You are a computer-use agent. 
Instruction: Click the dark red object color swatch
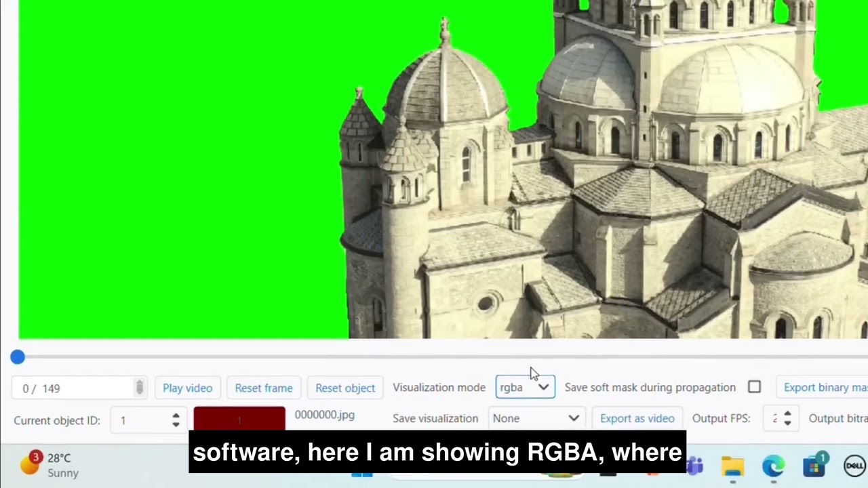[239, 418]
